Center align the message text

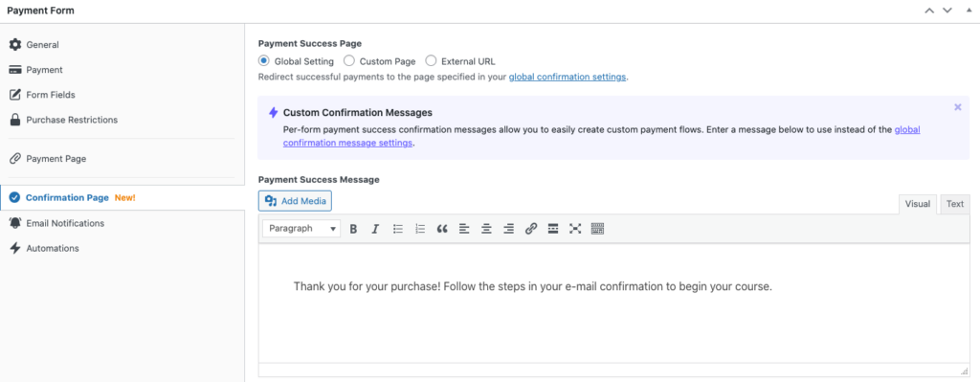click(486, 229)
